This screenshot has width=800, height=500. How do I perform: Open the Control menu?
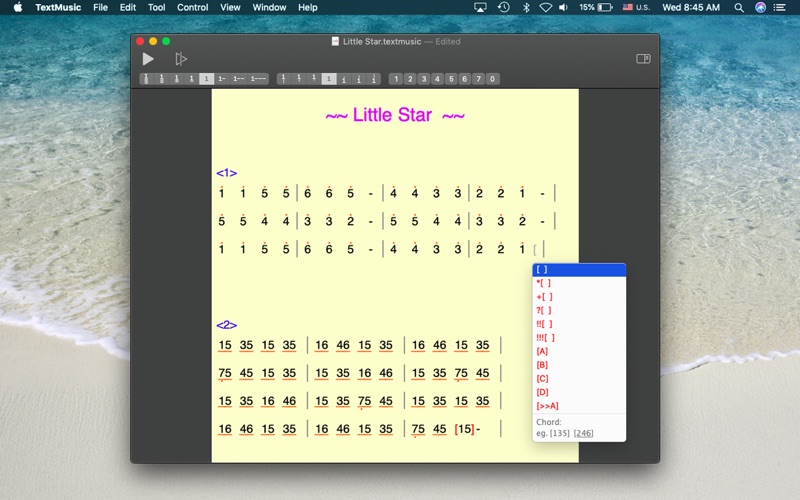192,7
